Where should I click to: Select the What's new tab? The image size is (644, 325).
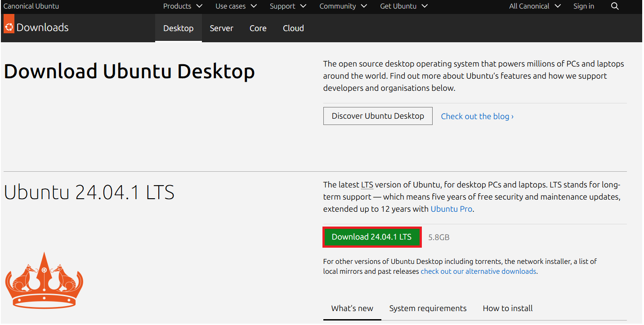pyautogui.click(x=352, y=308)
